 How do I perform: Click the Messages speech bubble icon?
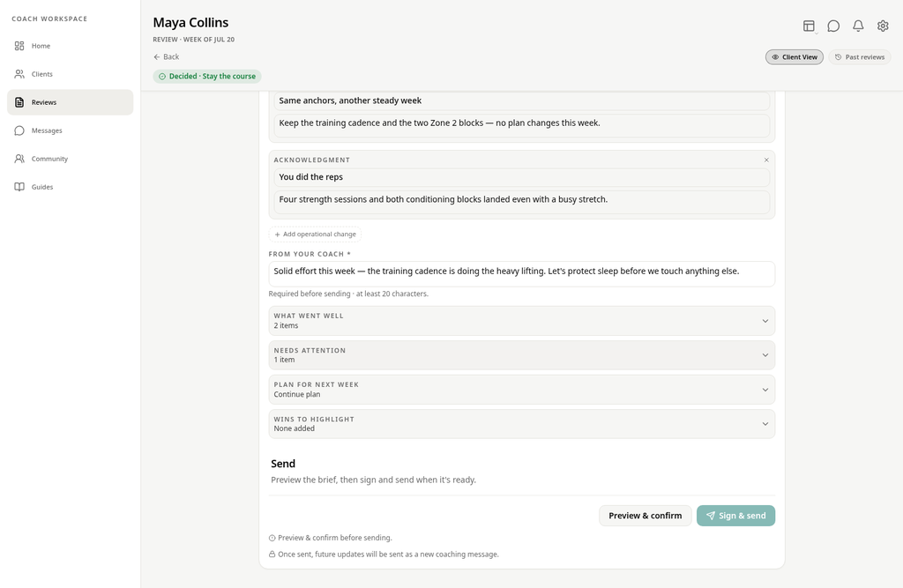point(19,130)
